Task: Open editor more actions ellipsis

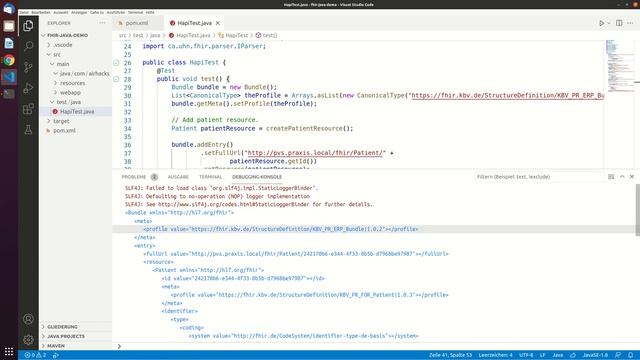Action: click(631, 23)
